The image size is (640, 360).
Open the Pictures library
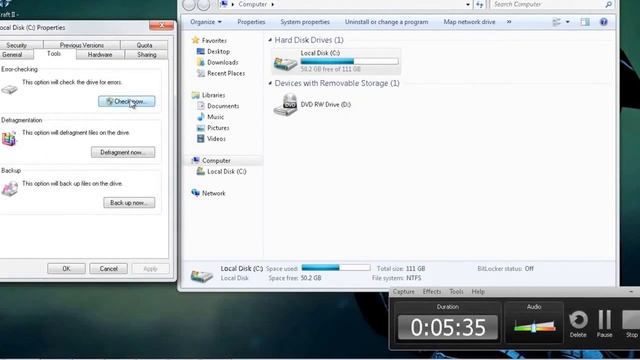pos(218,128)
